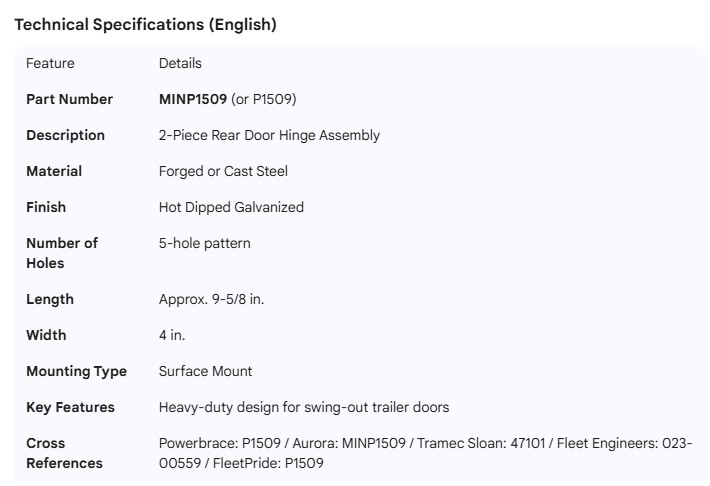The height and width of the screenshot is (486, 710).
Task: Select the Finish row label
Action: [x=46, y=207]
